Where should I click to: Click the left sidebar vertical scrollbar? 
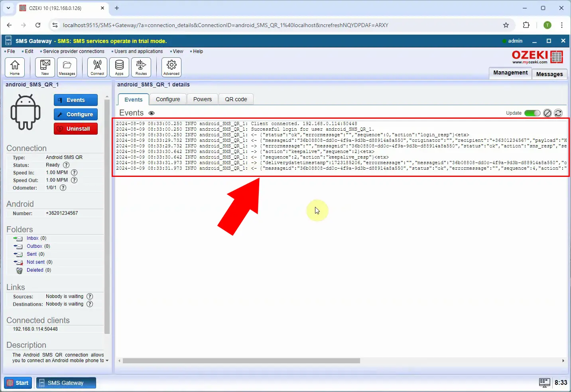[107, 216]
